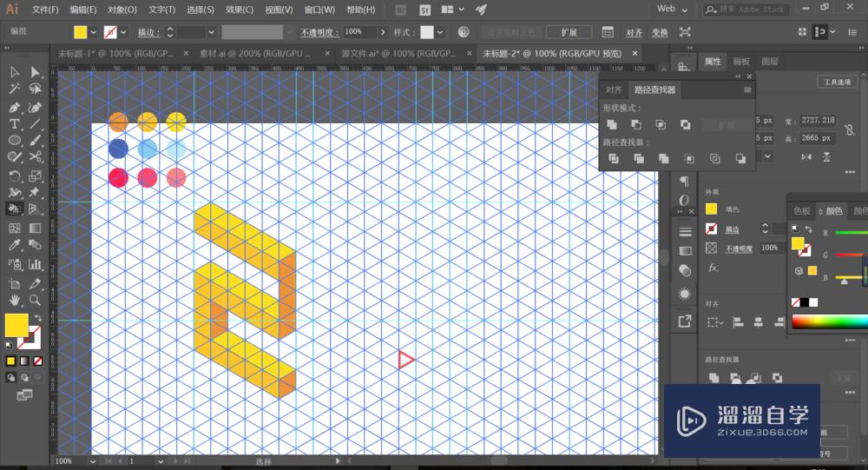Open floating Pathfinder panel flyout menu

tap(747, 89)
